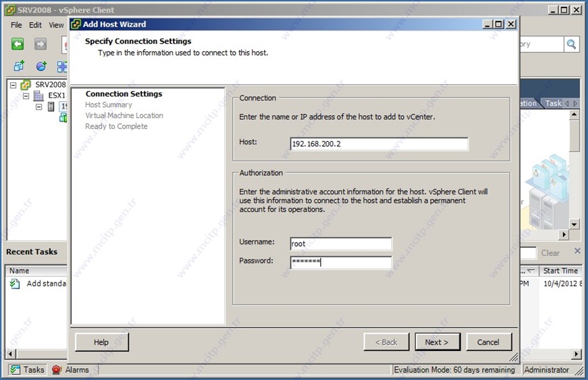This screenshot has width=588, height=380.
Task: Click the Add standa task row
Action: click(x=46, y=284)
